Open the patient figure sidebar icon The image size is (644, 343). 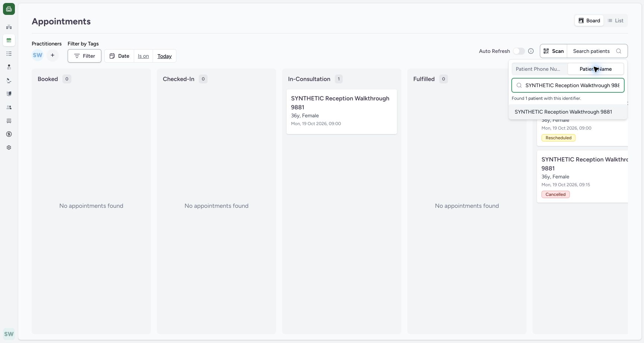9,67
